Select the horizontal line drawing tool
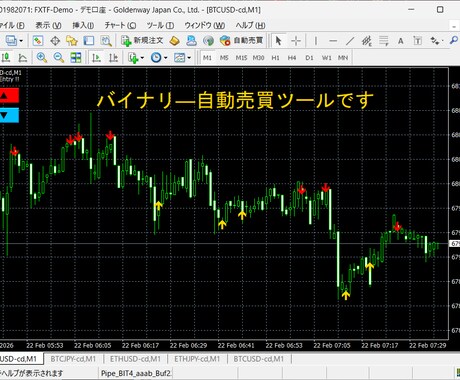The image size is (460, 380). pos(333,41)
